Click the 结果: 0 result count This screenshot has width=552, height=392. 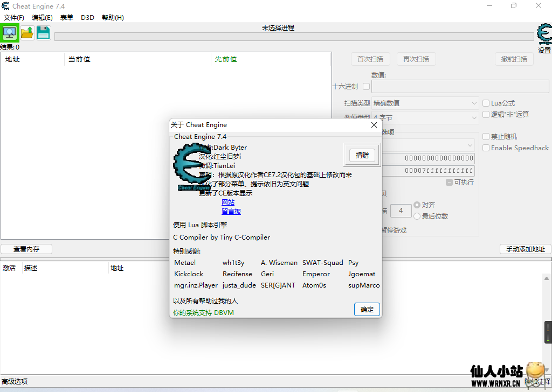[x=10, y=47]
